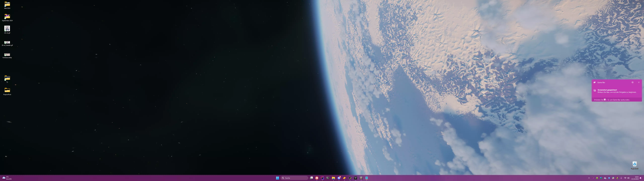Image resolution: width=644 pixels, height=181 pixels.
Task: Click the 'Drücken Sie + G' hint text
Action: point(612,100)
